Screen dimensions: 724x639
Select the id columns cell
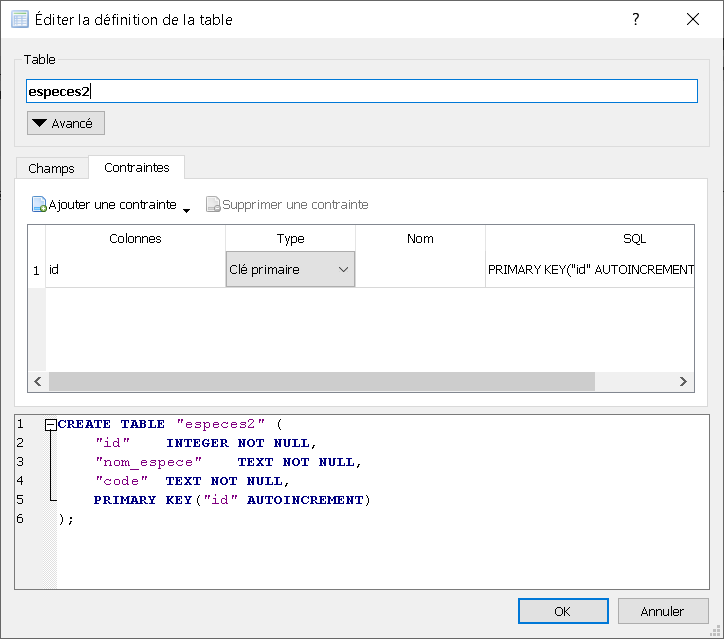tap(135, 270)
